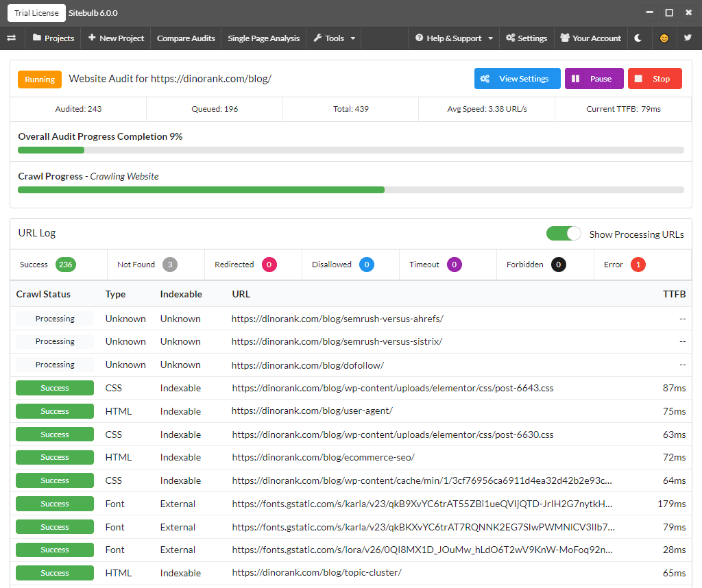Click Processing status for dofollow row
702x588 pixels.
click(x=55, y=365)
